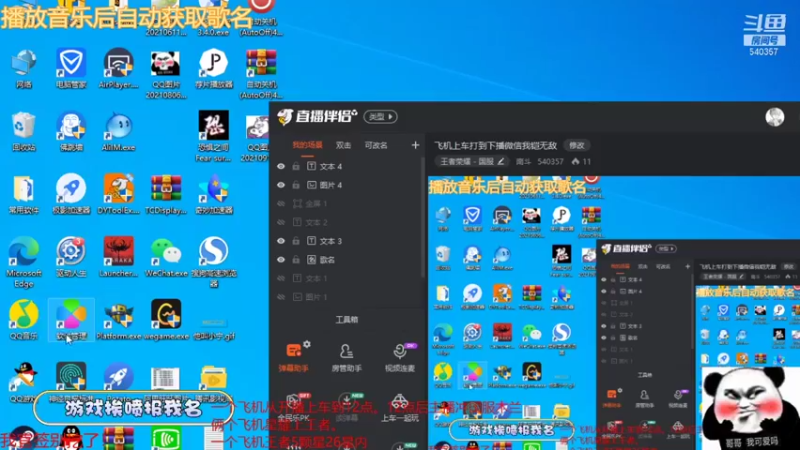Click the stream preview canvas in 直播伴侣
The width and height of the screenshot is (800, 450).
click(614, 313)
